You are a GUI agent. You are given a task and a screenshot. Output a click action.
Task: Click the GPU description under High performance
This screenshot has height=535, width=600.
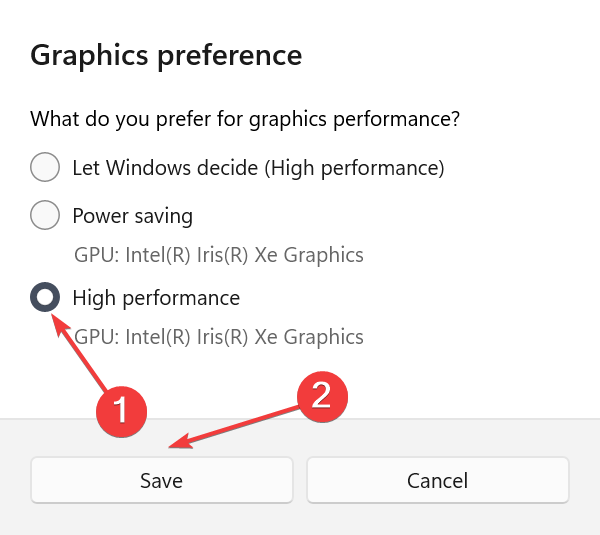218,337
